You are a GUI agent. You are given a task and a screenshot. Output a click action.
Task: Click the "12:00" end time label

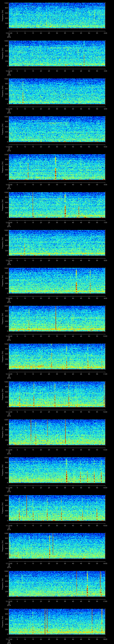tap(105, 412)
